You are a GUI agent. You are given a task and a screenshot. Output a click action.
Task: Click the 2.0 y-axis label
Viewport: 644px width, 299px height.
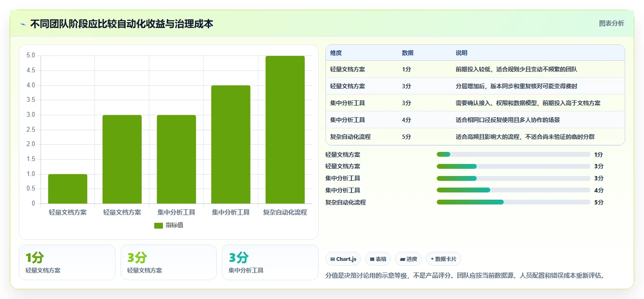tap(31, 144)
